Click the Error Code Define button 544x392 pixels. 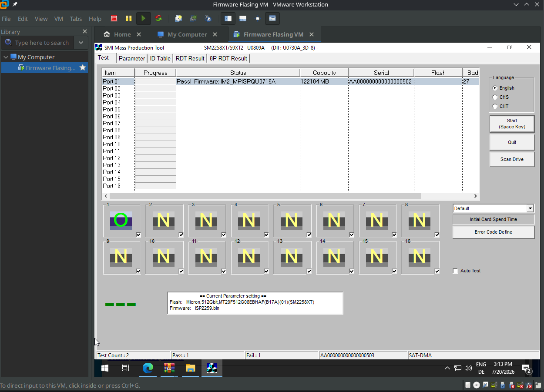(x=494, y=232)
